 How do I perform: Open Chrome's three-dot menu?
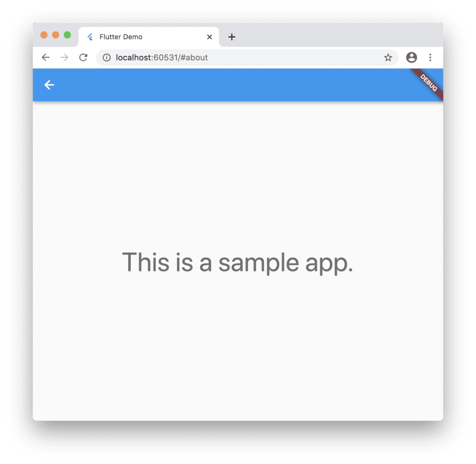point(430,57)
